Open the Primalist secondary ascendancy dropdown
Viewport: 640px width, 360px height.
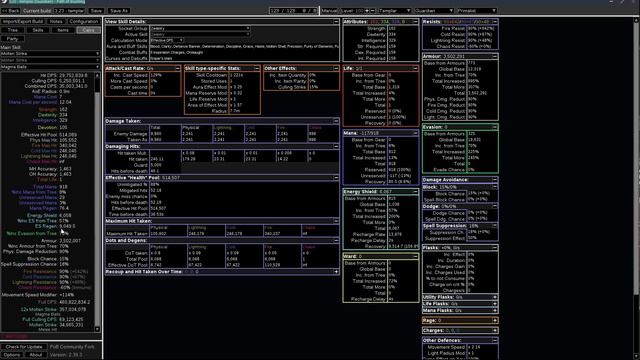click(476, 11)
